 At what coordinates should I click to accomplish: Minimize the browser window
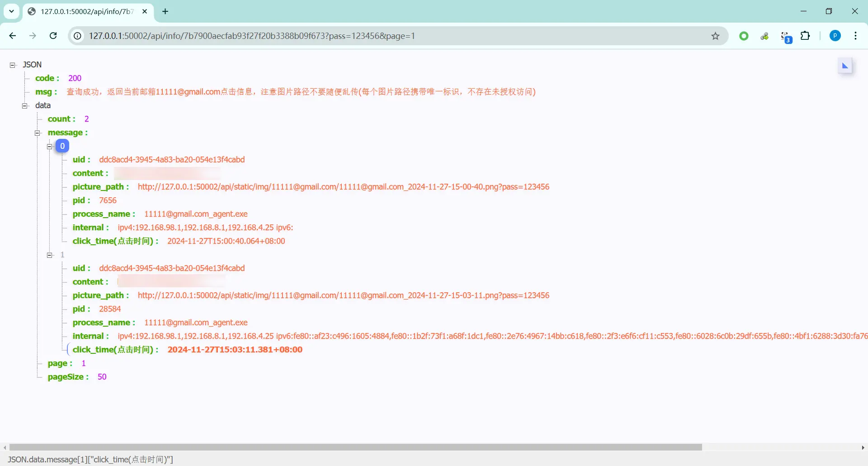tap(803, 11)
